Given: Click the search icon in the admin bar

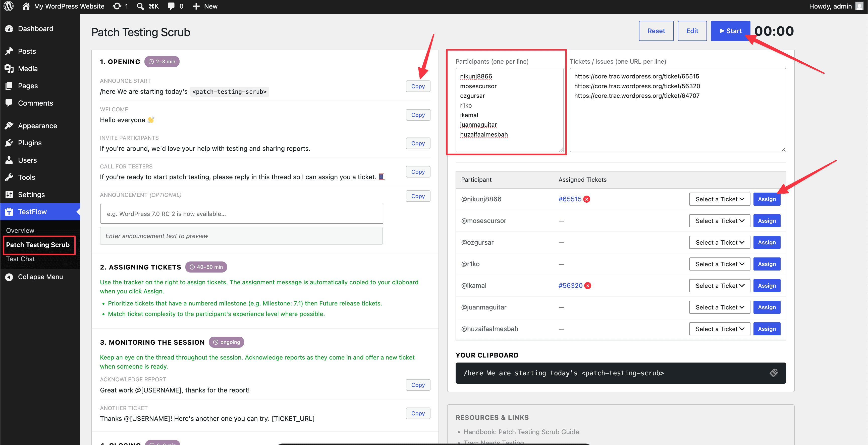Looking at the screenshot, I should (140, 6).
